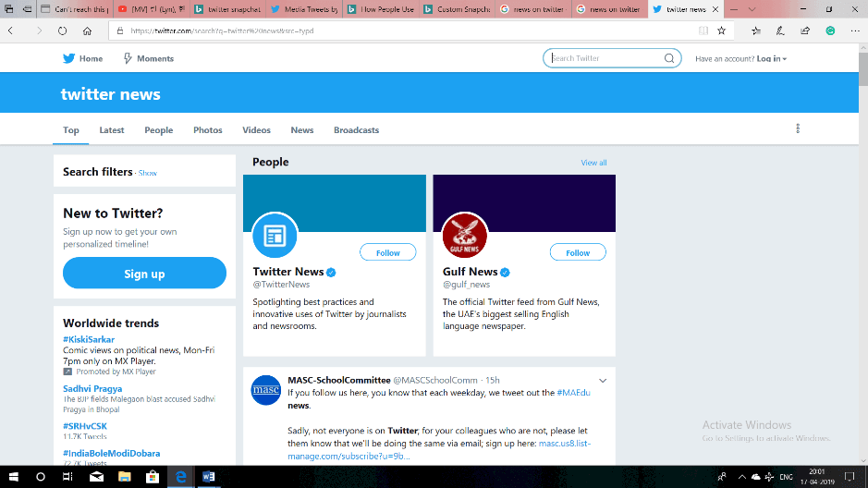Open Task View on taskbar
The image size is (868, 488).
[67, 476]
